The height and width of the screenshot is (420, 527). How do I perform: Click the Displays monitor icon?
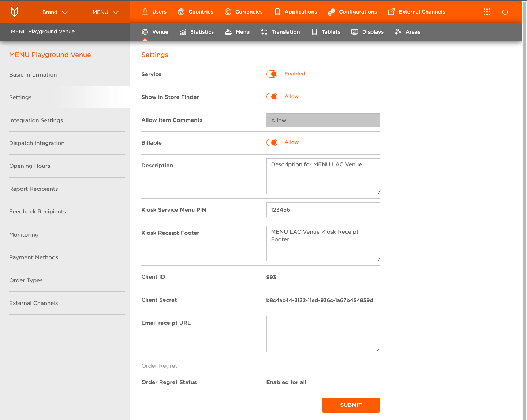(x=355, y=32)
